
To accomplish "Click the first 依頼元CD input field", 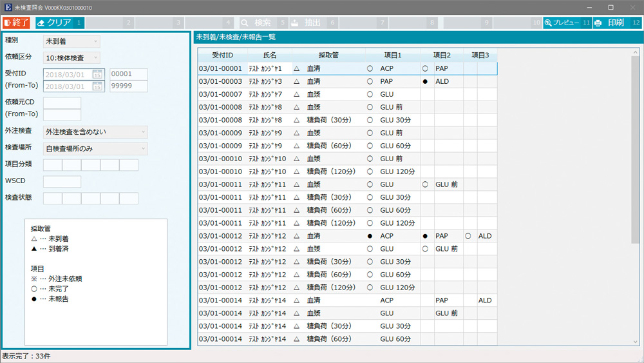I will point(62,103).
